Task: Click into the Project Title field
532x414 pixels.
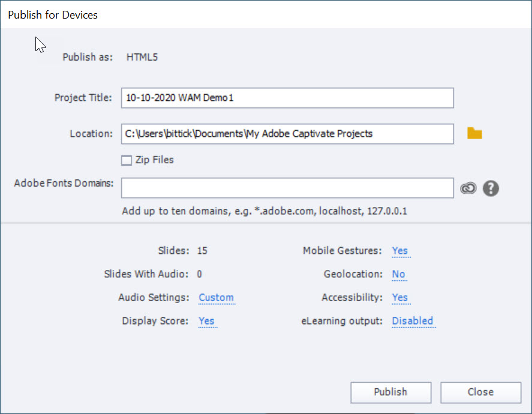Action: point(287,98)
